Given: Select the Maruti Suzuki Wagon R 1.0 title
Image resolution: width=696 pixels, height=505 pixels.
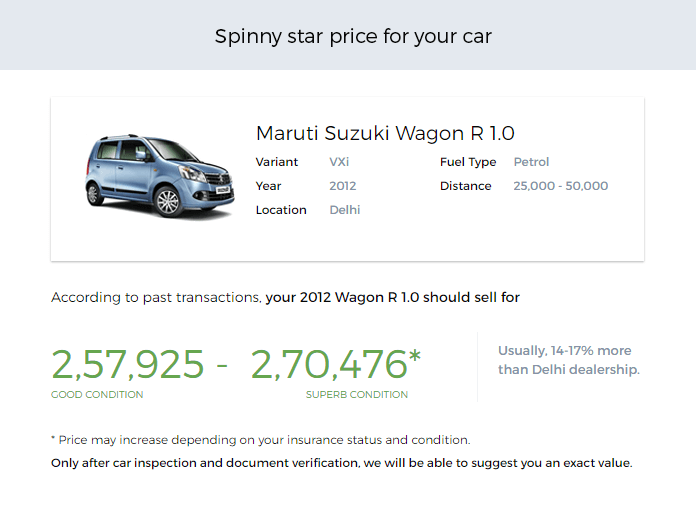Looking at the screenshot, I should tap(385, 133).
